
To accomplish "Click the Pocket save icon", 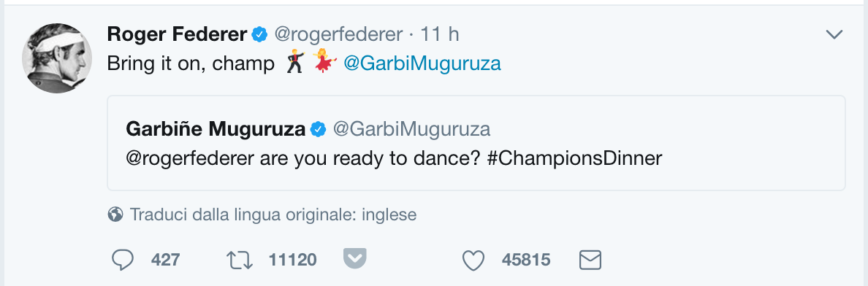I will [x=355, y=258].
